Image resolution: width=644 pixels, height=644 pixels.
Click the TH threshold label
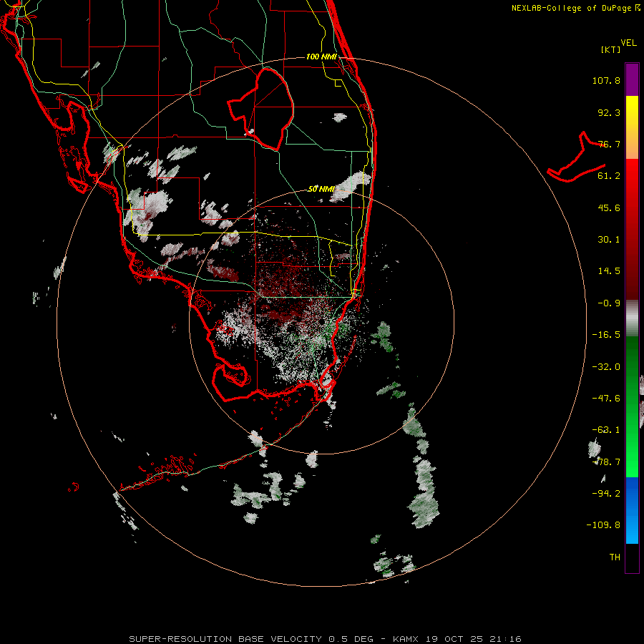coord(615,557)
